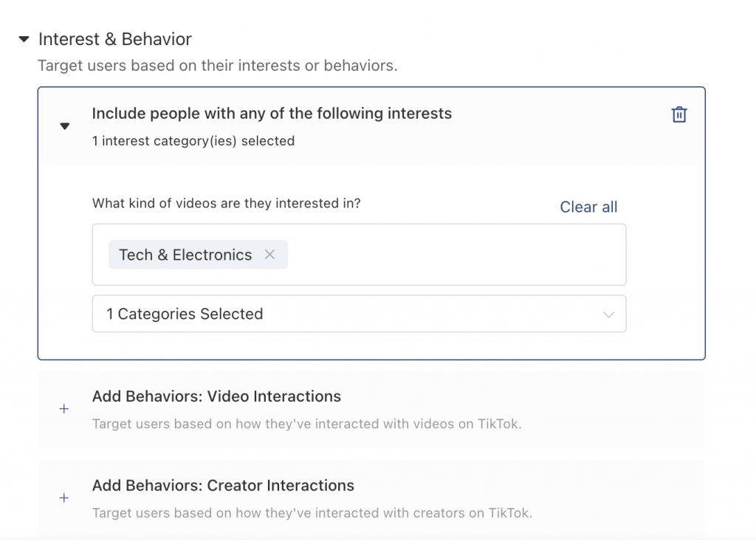
Task: Delete the interest group with trash icon
Action: 679,114
